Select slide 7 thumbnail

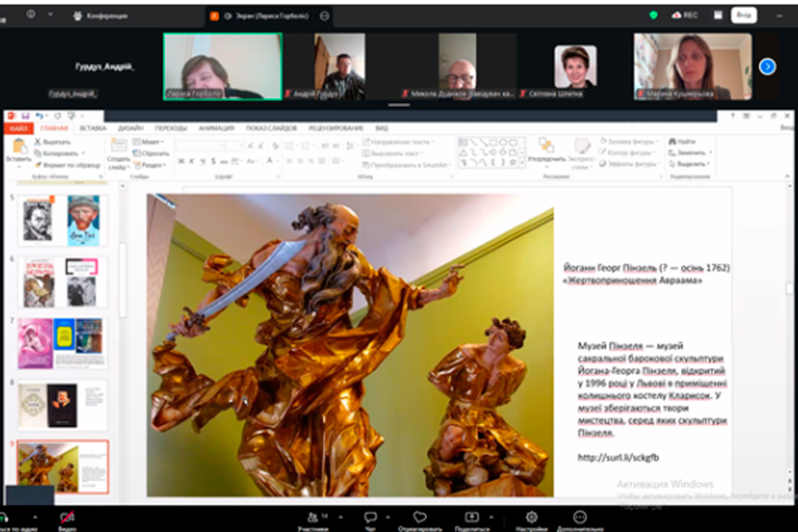(62, 344)
